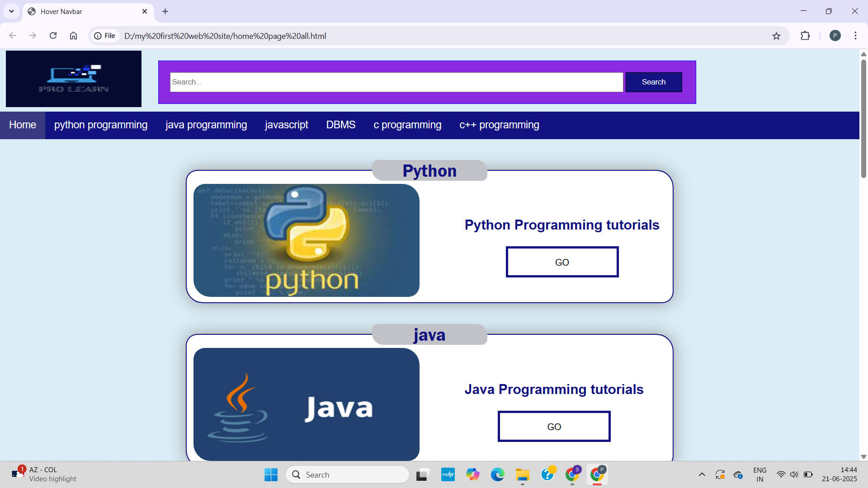Bookmark this page with the star icon
Image resolution: width=868 pixels, height=488 pixels.
coord(776,36)
